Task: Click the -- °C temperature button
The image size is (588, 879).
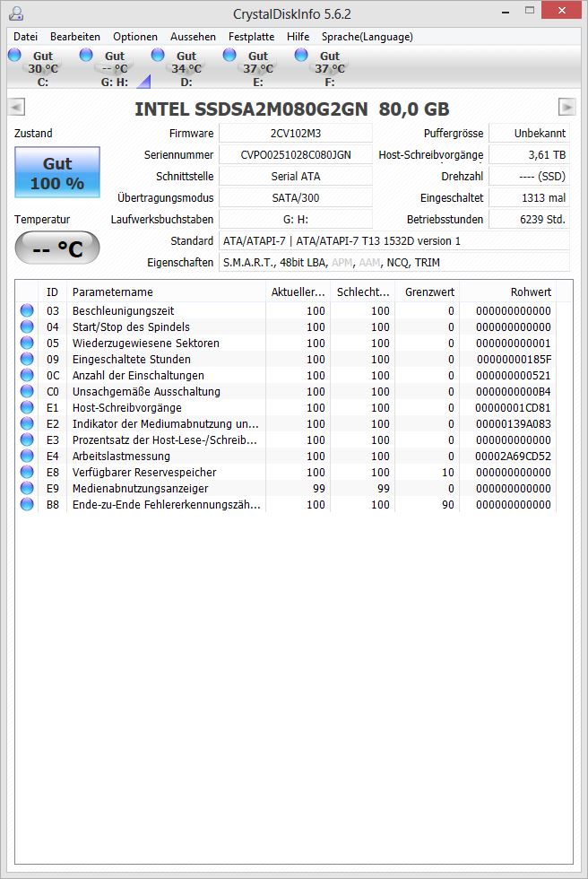Action: 57,248
